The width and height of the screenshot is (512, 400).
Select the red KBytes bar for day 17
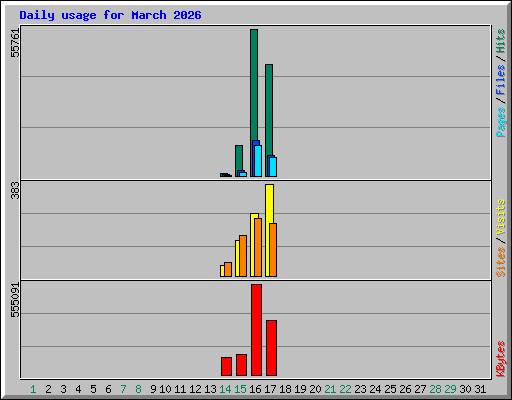click(x=271, y=348)
